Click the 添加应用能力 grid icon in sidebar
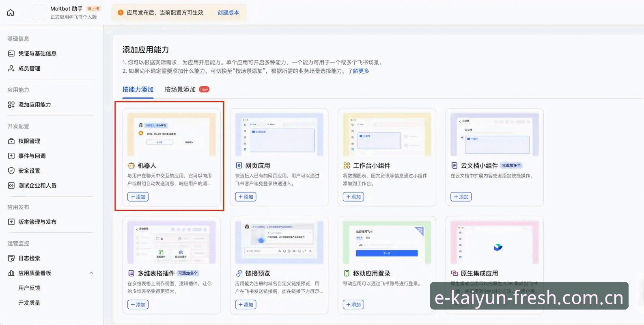The height and width of the screenshot is (325, 644). click(x=11, y=105)
